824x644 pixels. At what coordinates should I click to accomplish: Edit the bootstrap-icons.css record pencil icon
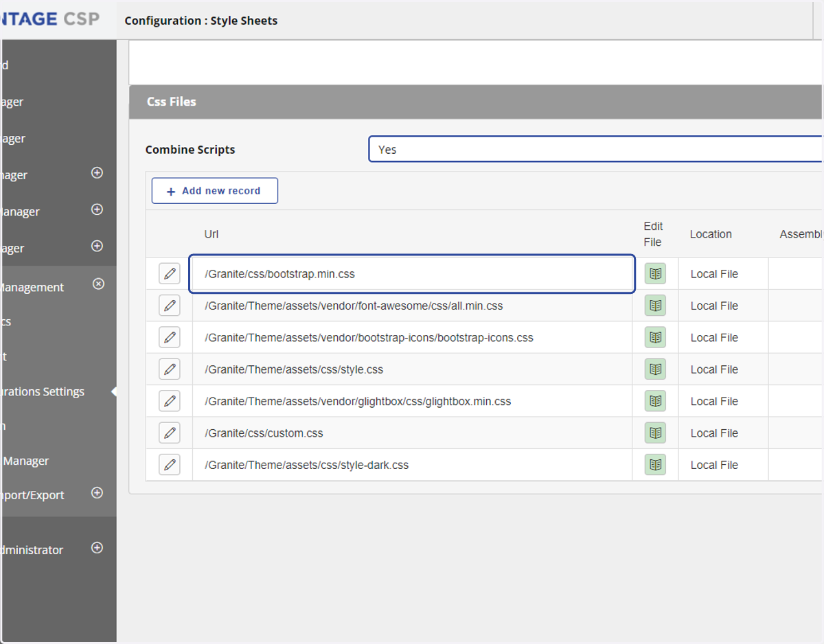tap(170, 337)
